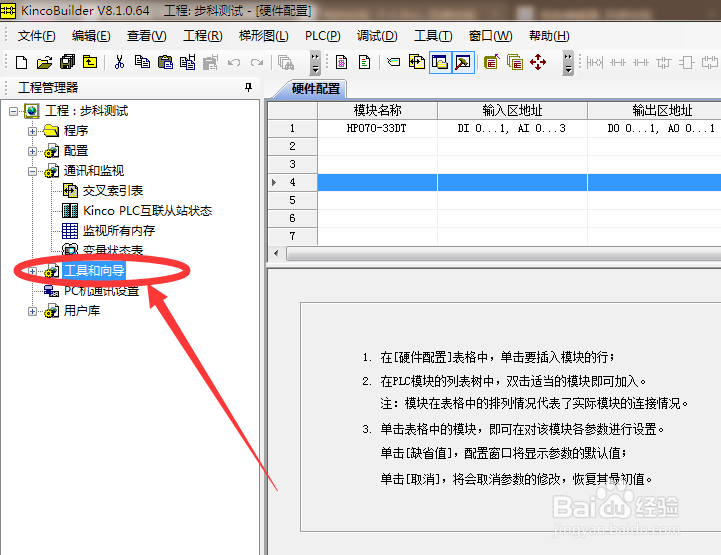The height and width of the screenshot is (555, 721).
Task: Click the yellow folder up-arrow toolbar icon
Action: click(90, 62)
